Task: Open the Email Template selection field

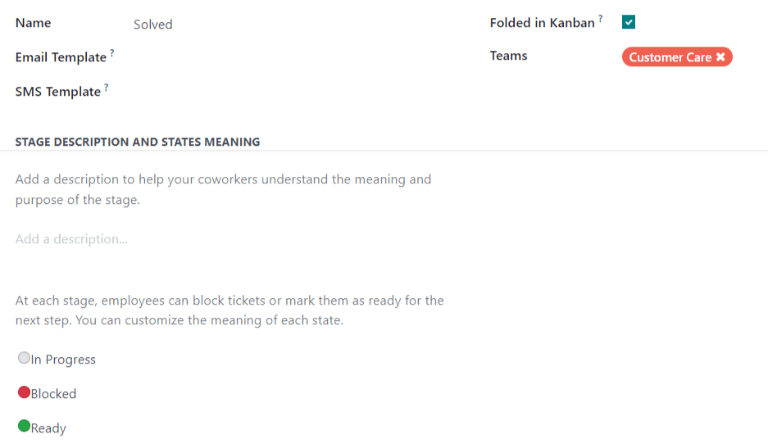Action: coord(290,58)
